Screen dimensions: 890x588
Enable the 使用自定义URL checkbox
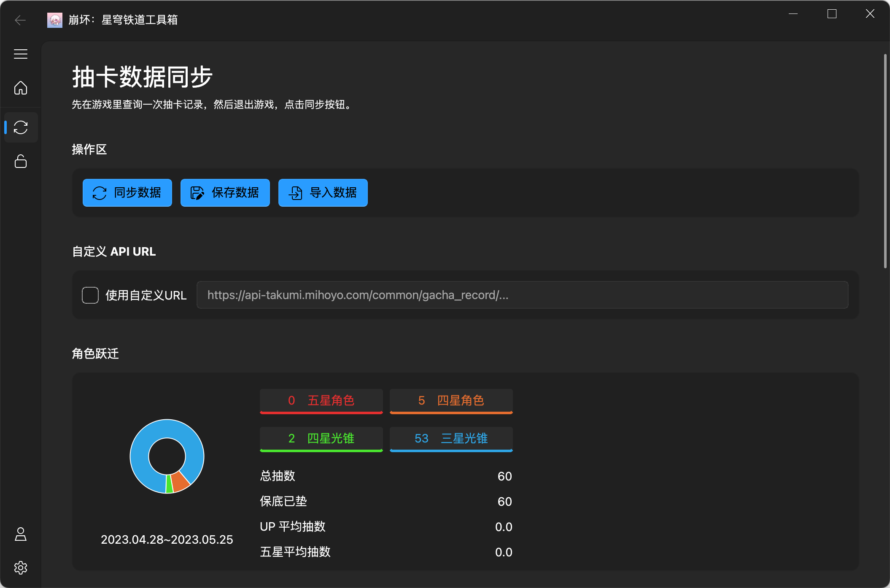click(x=90, y=295)
